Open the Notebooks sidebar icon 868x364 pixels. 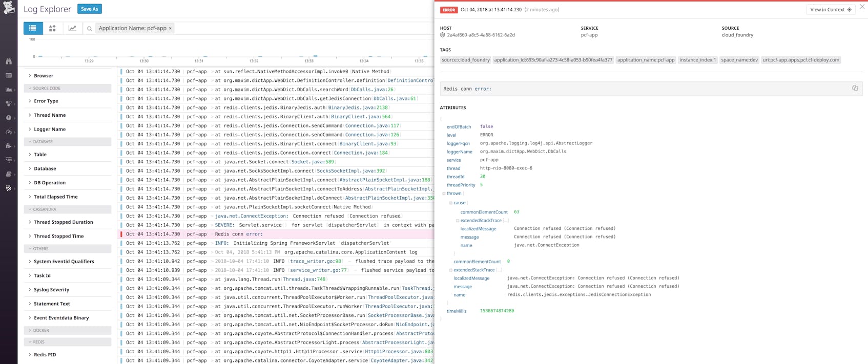pyautogui.click(x=9, y=174)
